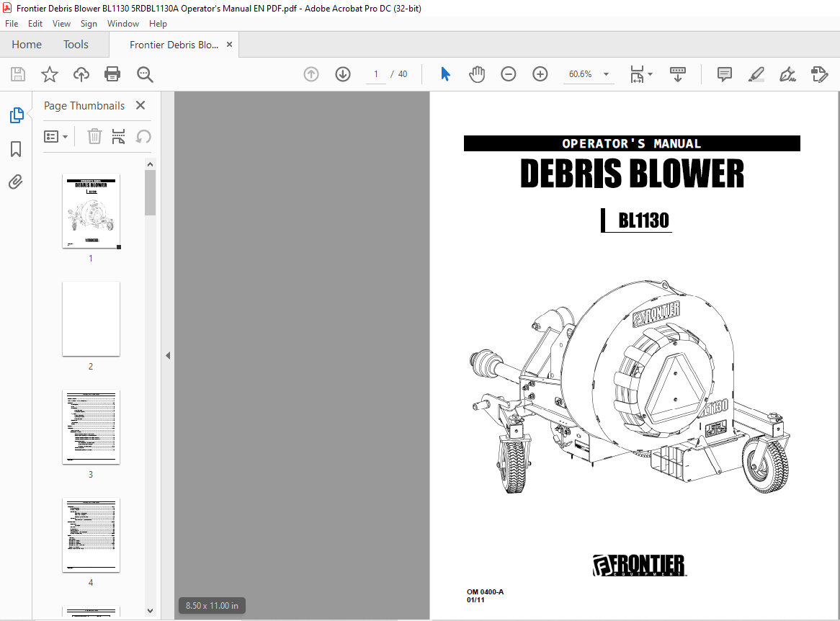The width and height of the screenshot is (840, 621).
Task: Click the thumbnails panel scrollbar thumb
Action: coord(150,193)
